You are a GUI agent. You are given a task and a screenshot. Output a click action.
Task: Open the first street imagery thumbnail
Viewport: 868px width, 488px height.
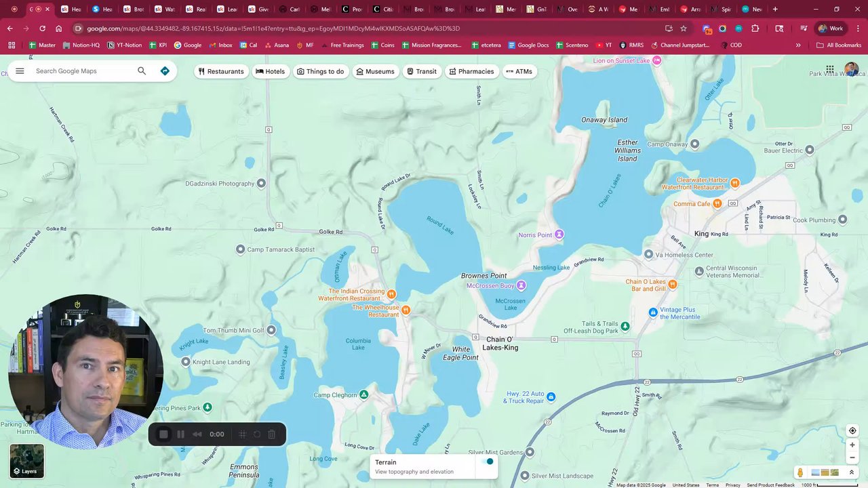click(x=816, y=472)
